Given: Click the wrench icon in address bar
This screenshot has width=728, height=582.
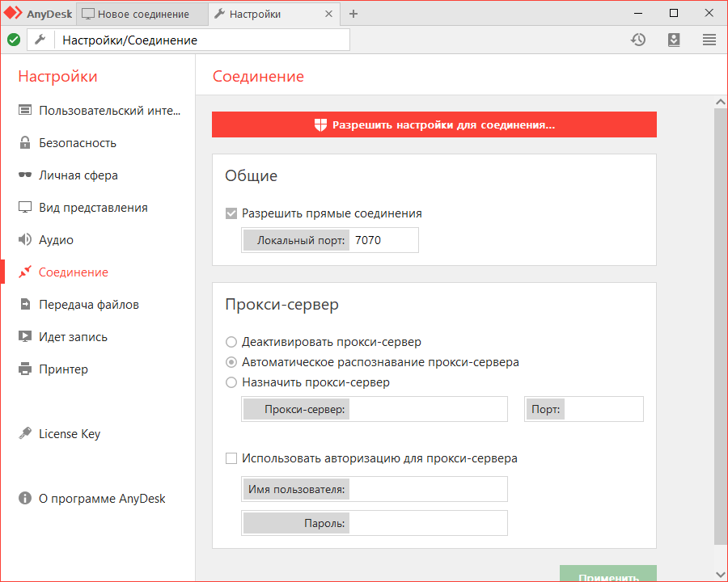Looking at the screenshot, I should 40,40.
